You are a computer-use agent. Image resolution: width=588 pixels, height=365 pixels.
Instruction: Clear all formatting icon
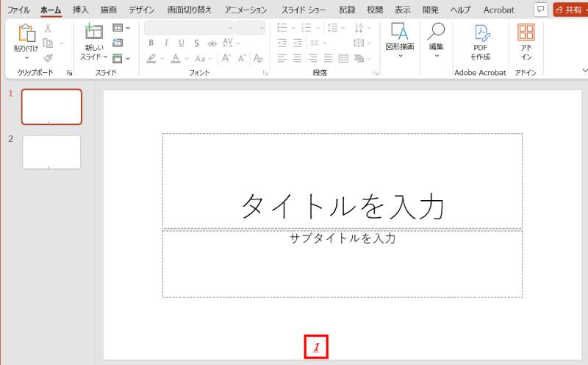click(258, 58)
